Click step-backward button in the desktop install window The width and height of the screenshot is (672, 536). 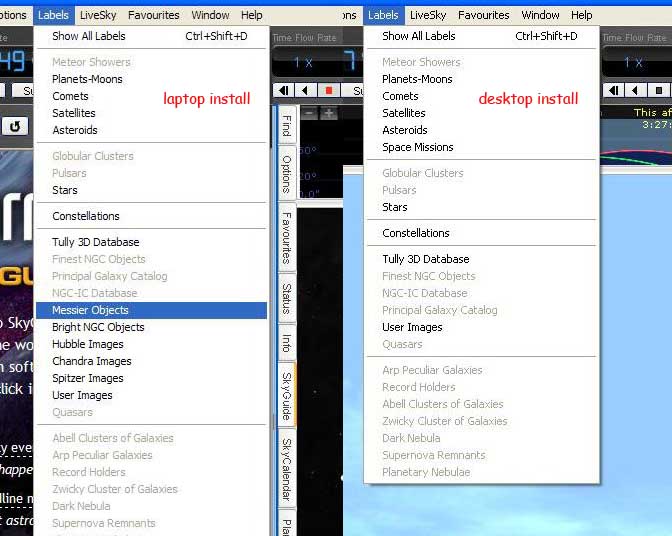point(614,91)
